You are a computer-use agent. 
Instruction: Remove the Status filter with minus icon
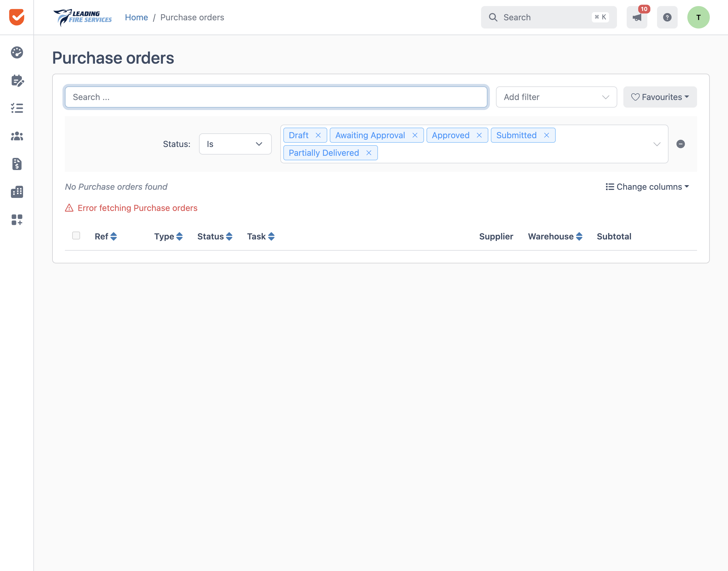tap(680, 144)
